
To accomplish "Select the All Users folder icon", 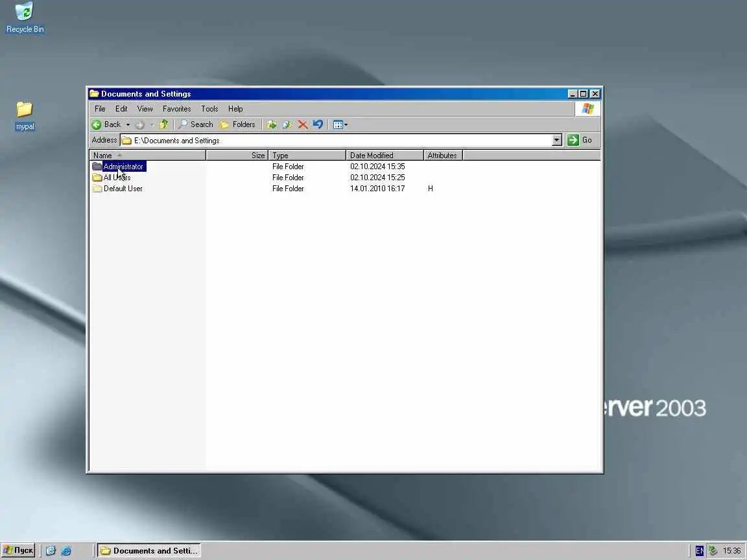I will [97, 177].
